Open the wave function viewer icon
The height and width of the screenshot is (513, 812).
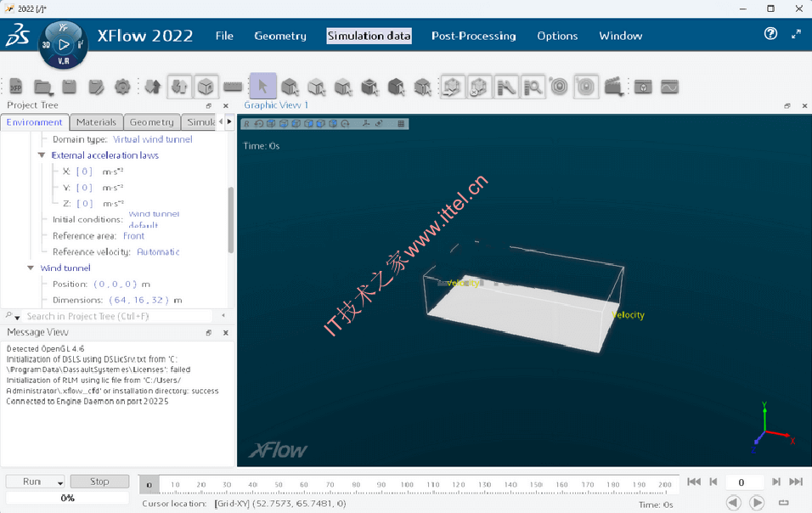tap(669, 87)
